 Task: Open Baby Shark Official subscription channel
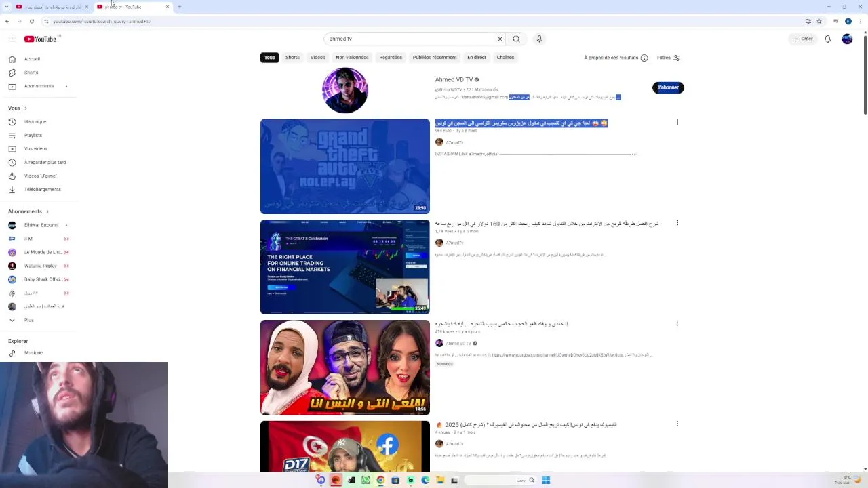pos(38,279)
